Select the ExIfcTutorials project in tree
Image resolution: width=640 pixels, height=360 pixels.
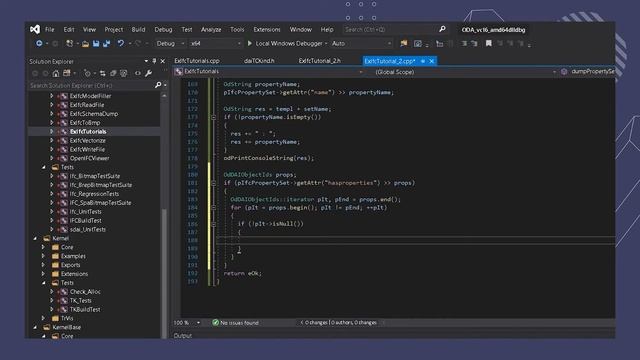(88, 131)
